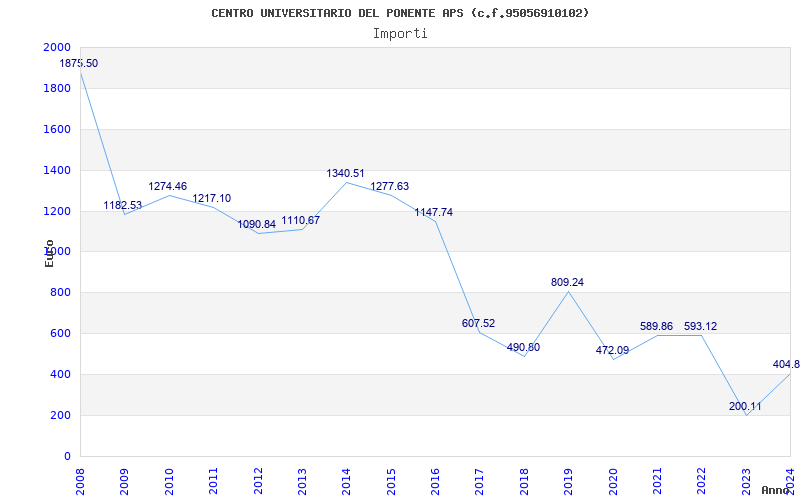Select the 600 y-axis tick label
Screen dimensions: 800x500
point(61,333)
